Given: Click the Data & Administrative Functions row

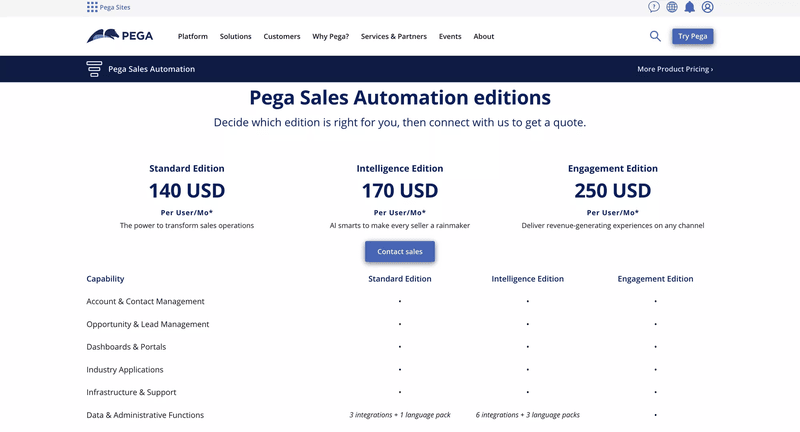Looking at the screenshot, I should [400, 415].
